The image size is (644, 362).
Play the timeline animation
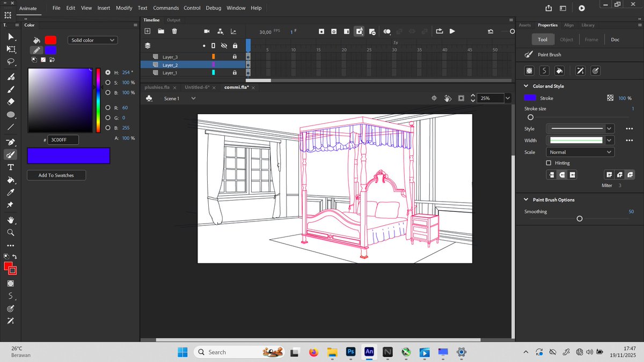[x=452, y=32]
